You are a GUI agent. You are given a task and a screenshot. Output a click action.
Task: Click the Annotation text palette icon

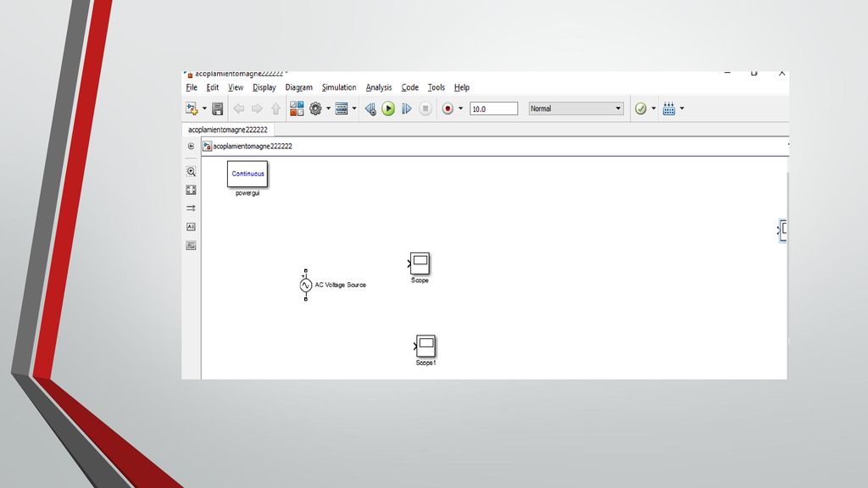point(191,227)
